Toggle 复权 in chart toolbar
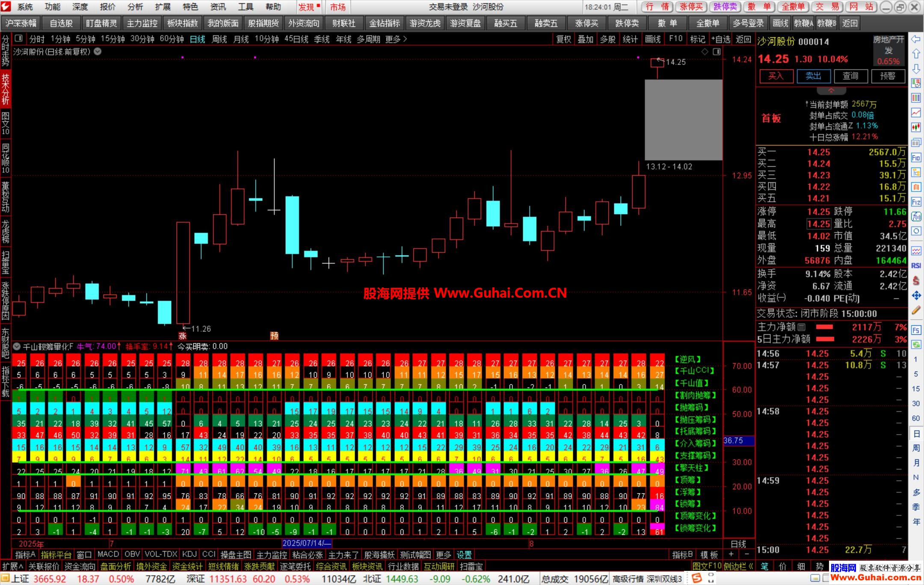924x585 pixels. pyautogui.click(x=563, y=39)
